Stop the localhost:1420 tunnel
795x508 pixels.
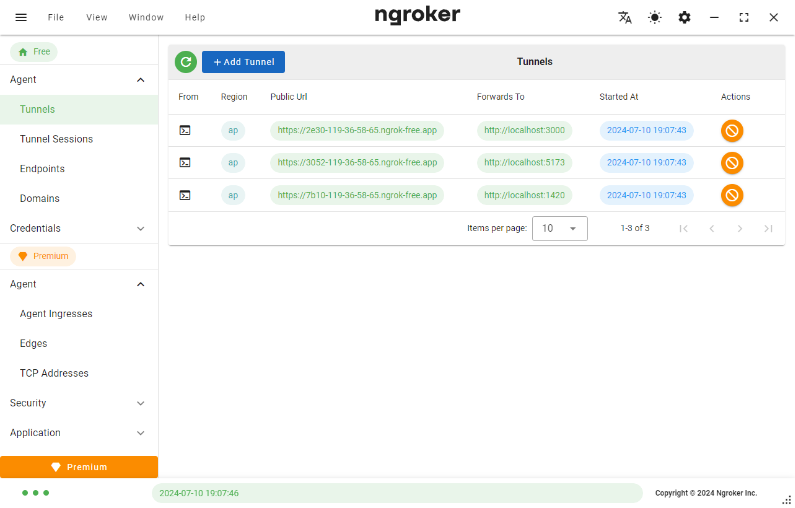pos(732,195)
